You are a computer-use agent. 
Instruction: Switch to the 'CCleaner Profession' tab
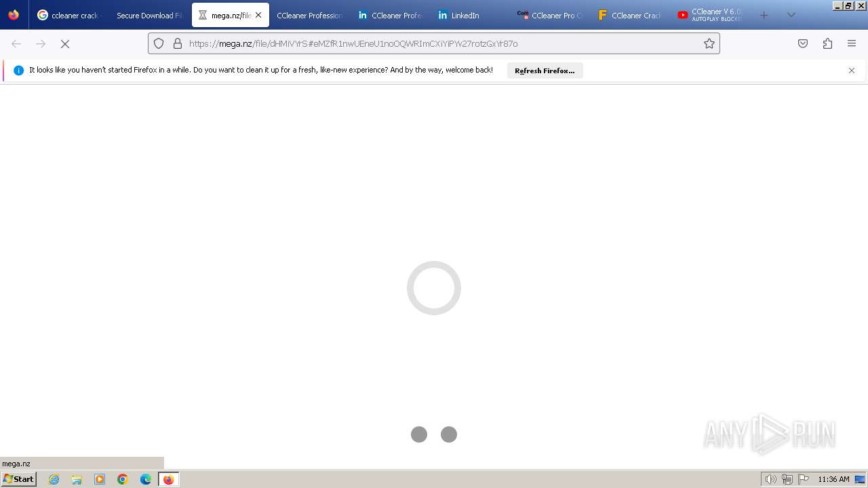(x=309, y=15)
